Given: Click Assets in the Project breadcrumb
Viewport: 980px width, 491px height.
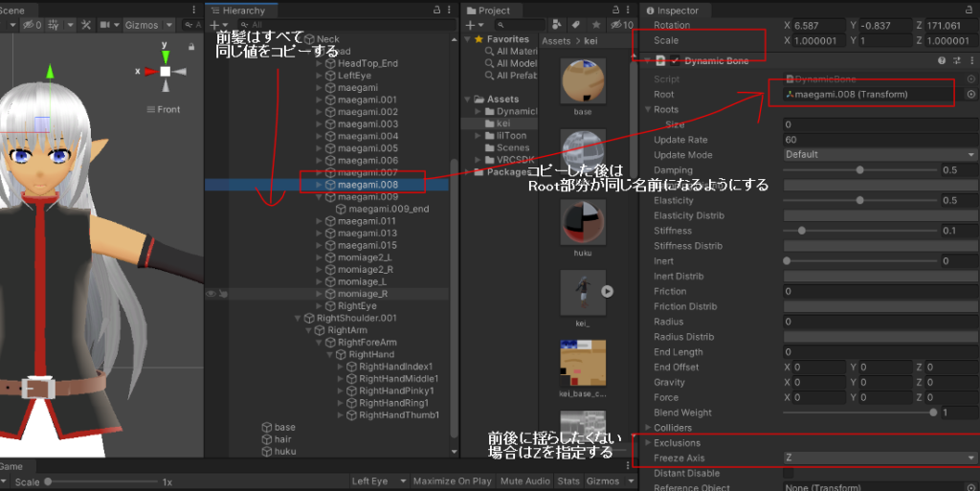Looking at the screenshot, I should click(556, 40).
